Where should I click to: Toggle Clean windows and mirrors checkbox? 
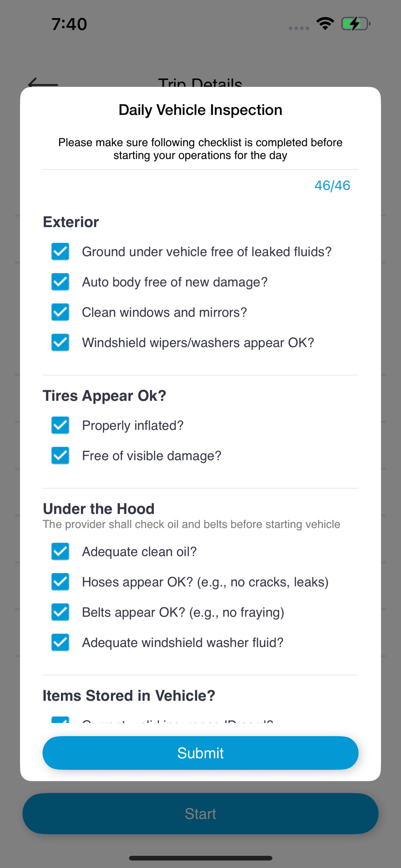click(x=60, y=312)
